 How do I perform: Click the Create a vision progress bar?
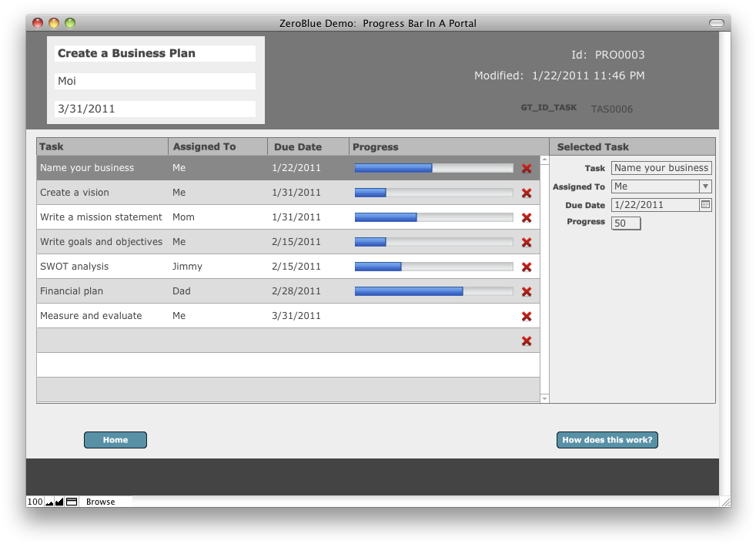[x=434, y=193]
